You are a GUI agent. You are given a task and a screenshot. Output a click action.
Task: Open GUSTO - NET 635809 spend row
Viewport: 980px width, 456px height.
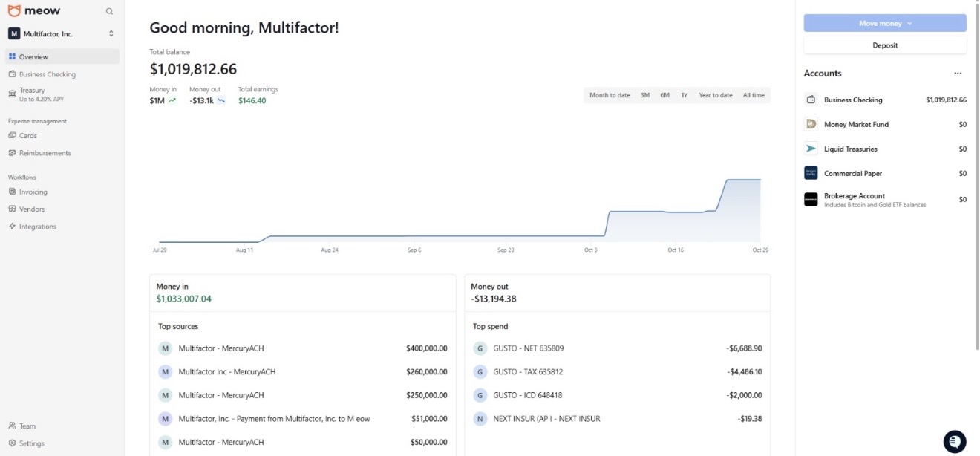click(x=618, y=348)
